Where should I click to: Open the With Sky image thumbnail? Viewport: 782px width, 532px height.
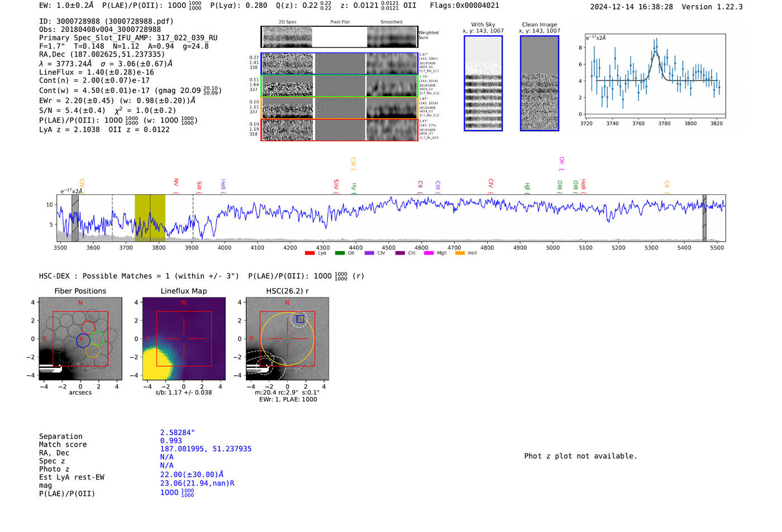coord(483,83)
